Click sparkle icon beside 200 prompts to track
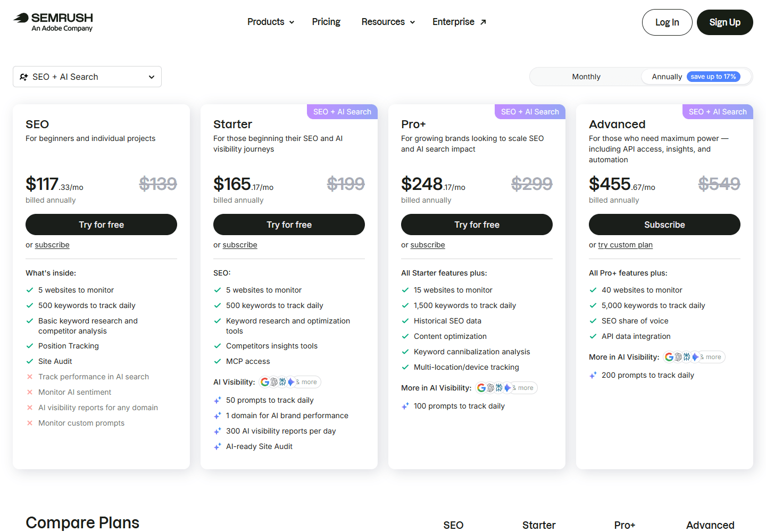Screen dimensions: 766x532 [x=593, y=375]
